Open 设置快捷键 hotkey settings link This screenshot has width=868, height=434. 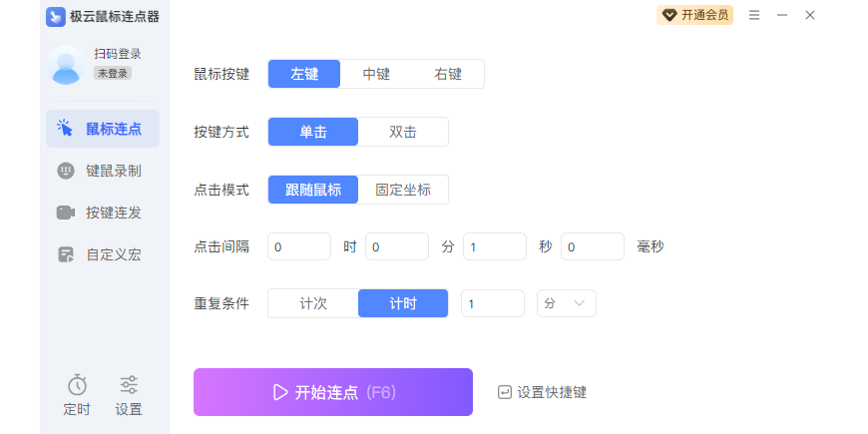(x=542, y=392)
